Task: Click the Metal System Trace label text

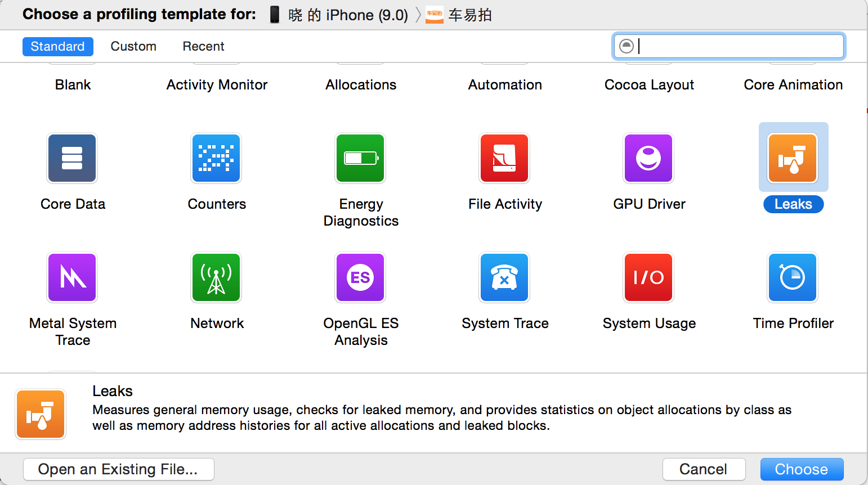Action: (73, 332)
